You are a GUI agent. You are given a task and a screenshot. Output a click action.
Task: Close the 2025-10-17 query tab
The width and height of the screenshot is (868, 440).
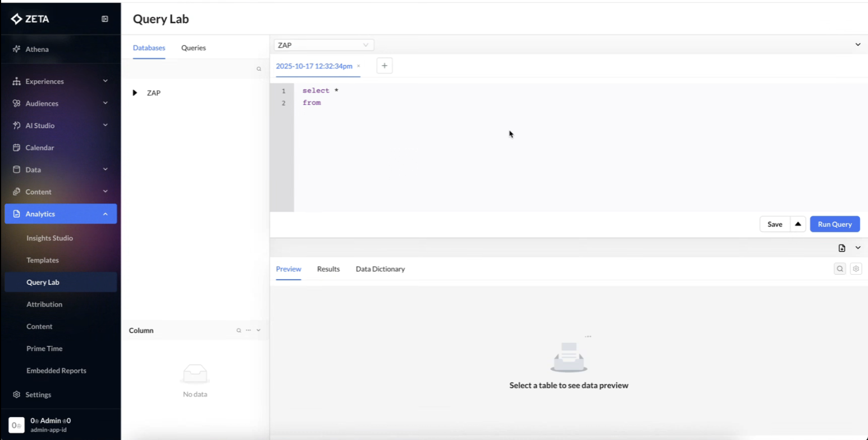358,66
